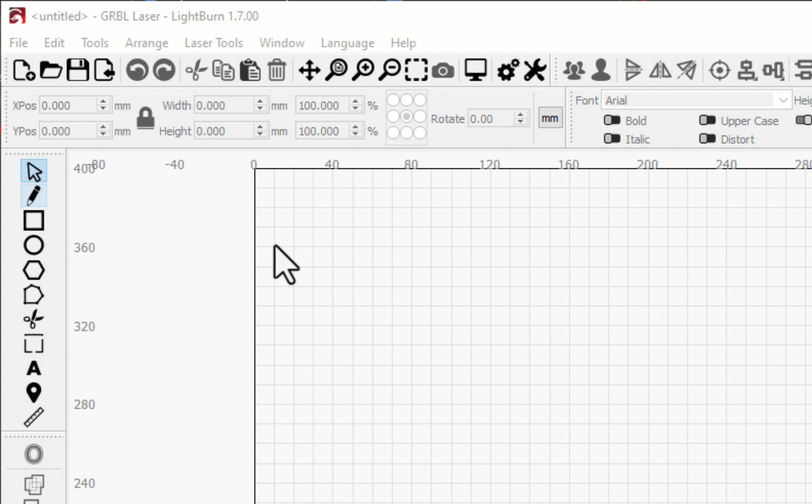Open Device Settings via the wrench icon
This screenshot has width=812, height=504.
pyautogui.click(x=533, y=70)
